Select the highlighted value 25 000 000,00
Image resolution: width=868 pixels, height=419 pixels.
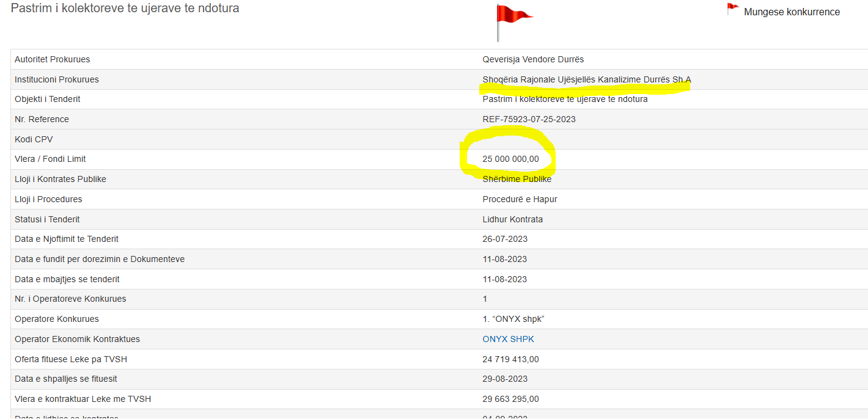tap(510, 159)
